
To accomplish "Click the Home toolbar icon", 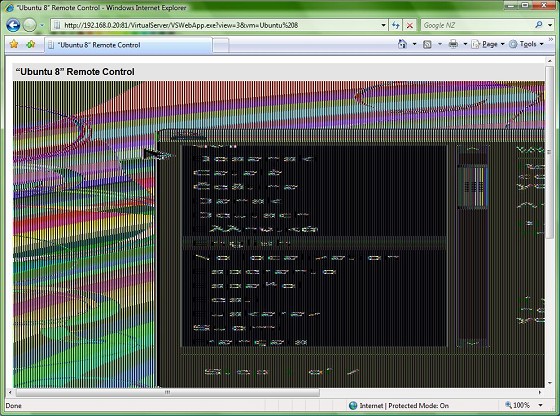I will pyautogui.click(x=402, y=44).
